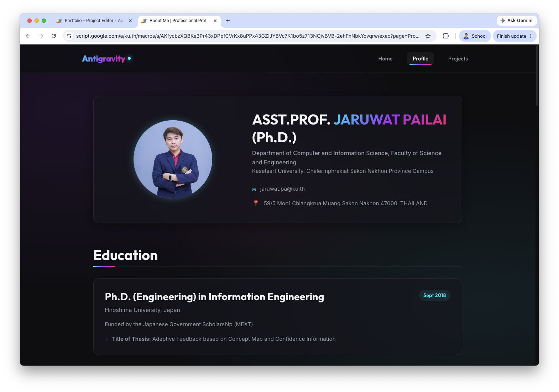
Task: Click the red location pin icon
Action: coord(256,203)
